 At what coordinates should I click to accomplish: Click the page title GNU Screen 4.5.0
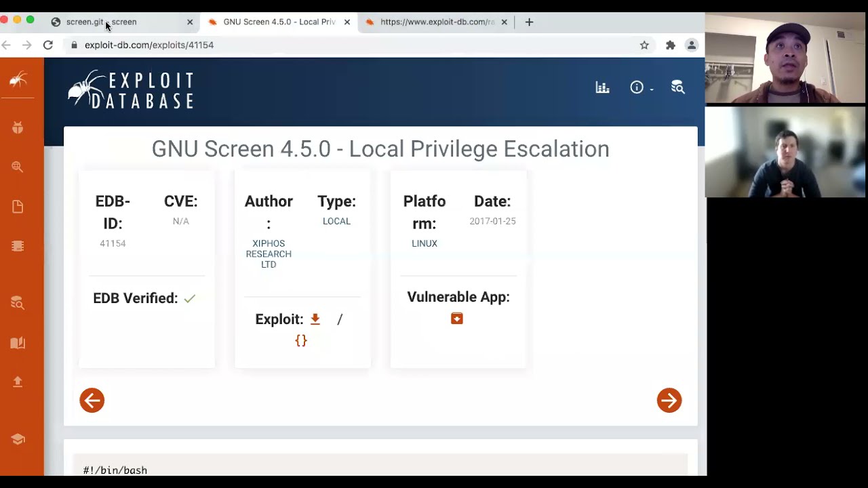[x=380, y=149]
